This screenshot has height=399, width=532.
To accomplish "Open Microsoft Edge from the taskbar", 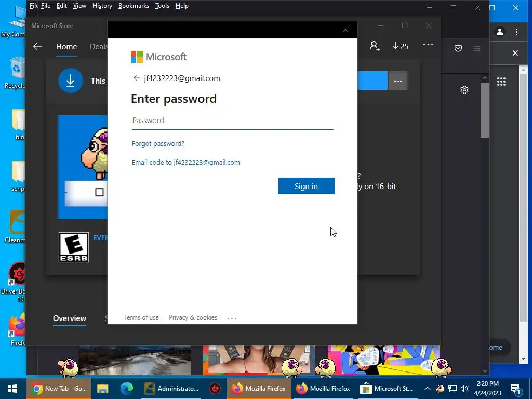I will pos(127,389).
